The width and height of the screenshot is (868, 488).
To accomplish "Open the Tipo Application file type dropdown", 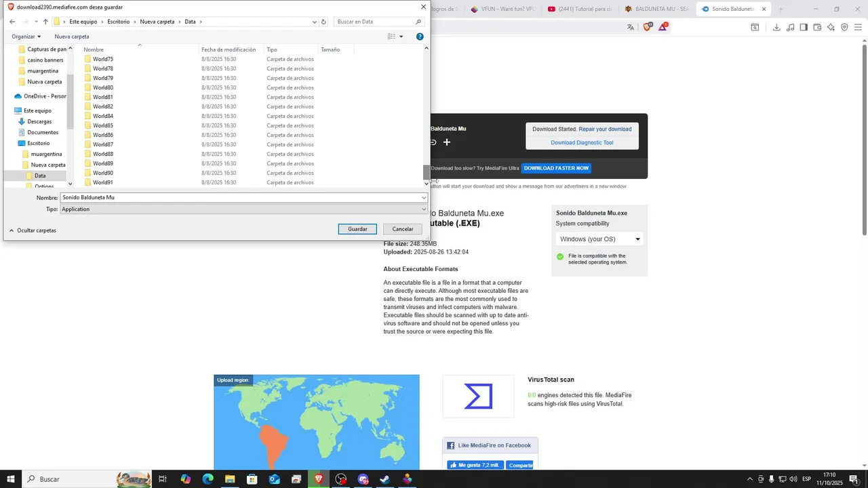I will (244, 209).
